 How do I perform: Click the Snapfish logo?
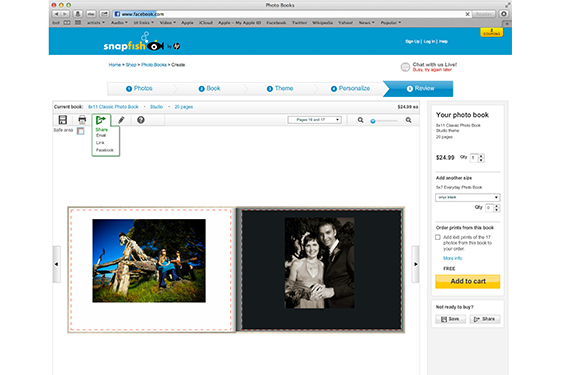point(142,42)
